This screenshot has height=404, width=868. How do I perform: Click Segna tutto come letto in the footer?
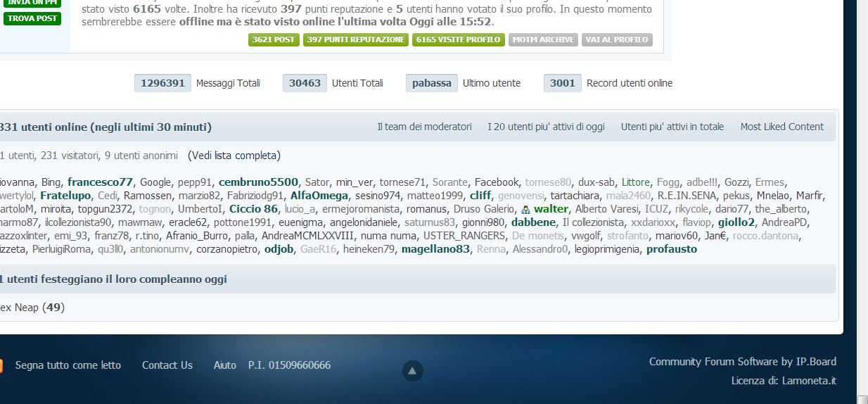pyautogui.click(x=68, y=365)
